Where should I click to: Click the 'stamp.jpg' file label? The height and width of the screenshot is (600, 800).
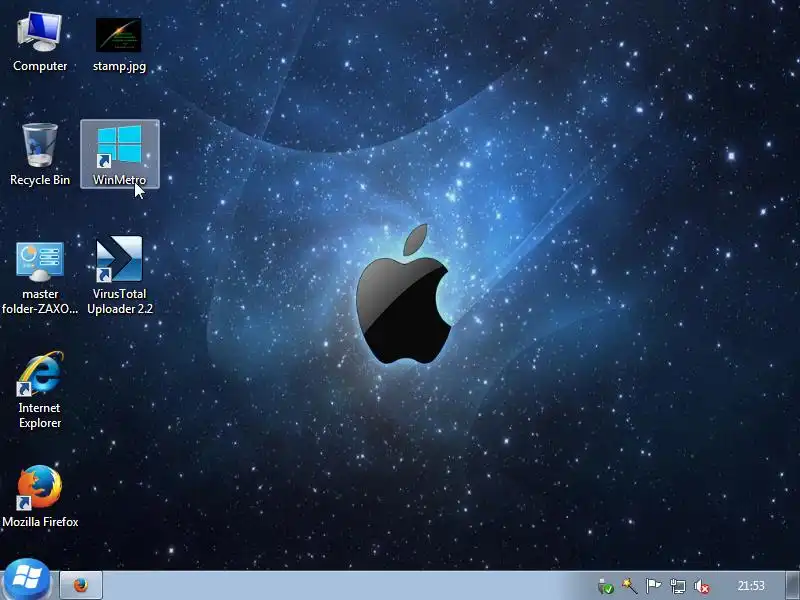[x=119, y=66]
